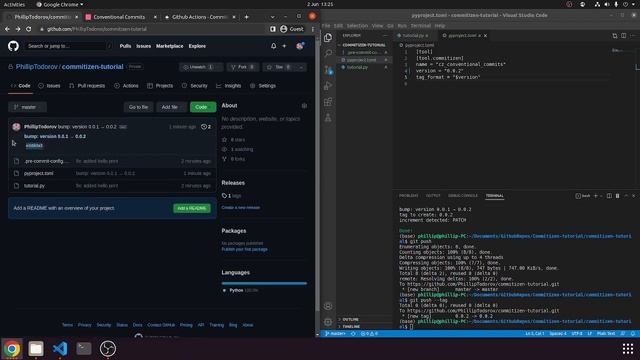Open the Run and Debug view icon
The image size is (640, 360).
click(328, 86)
